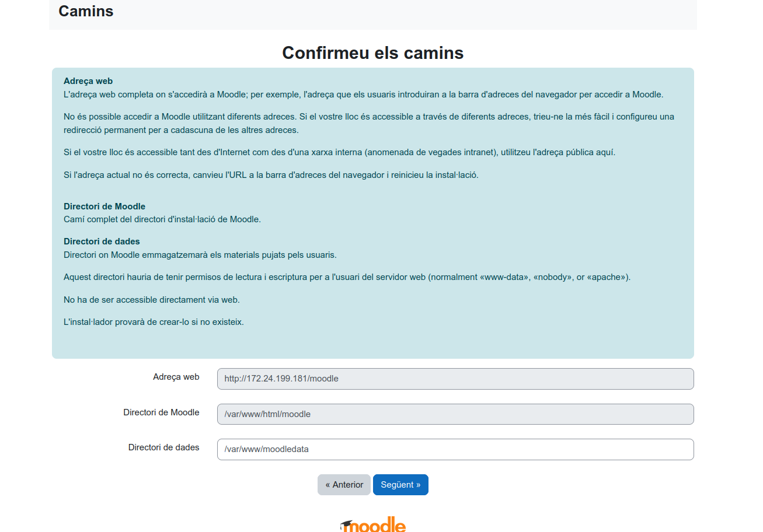This screenshot has height=532, width=763.
Task: Click the paragraph starting "Si el vostre lloc és accessible tant"
Action: [340, 152]
